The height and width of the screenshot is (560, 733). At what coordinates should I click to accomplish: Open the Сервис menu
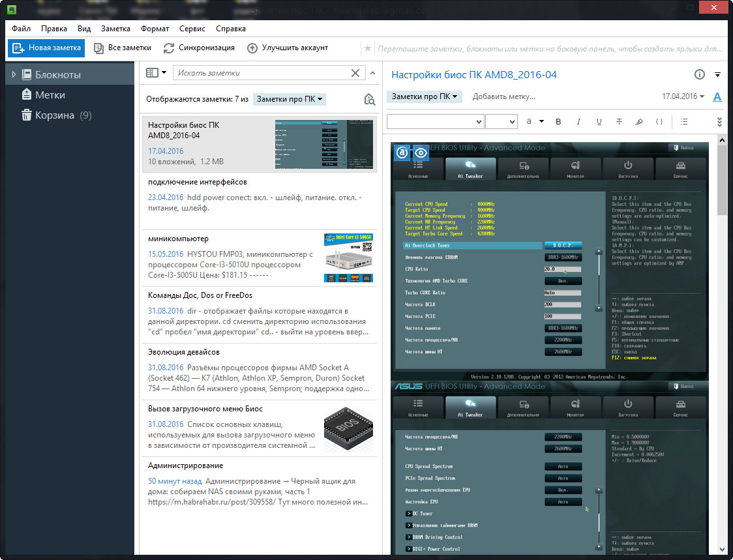pyautogui.click(x=192, y=29)
